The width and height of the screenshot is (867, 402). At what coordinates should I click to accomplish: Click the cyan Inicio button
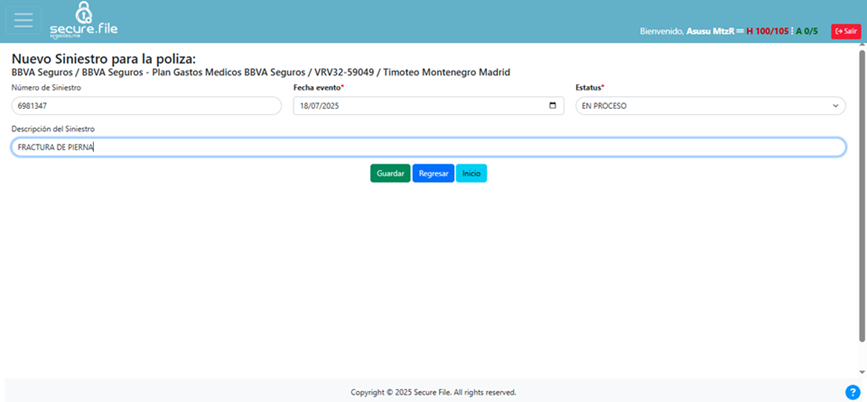pyautogui.click(x=471, y=173)
